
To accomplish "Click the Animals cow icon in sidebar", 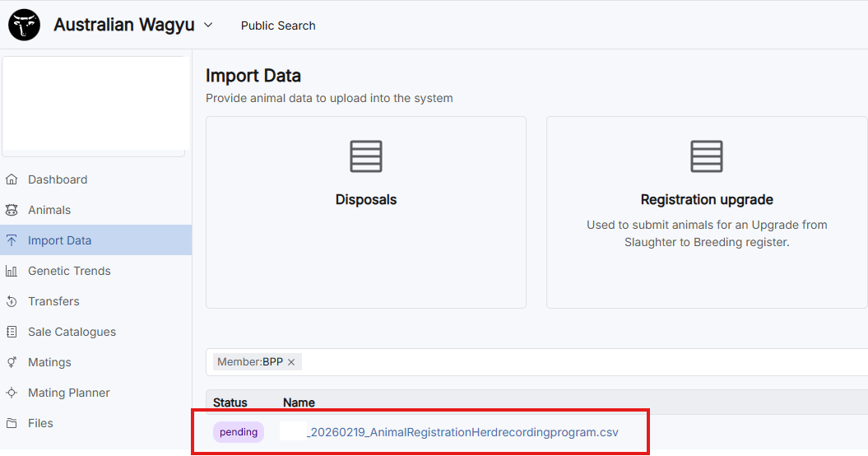I will click(x=12, y=210).
